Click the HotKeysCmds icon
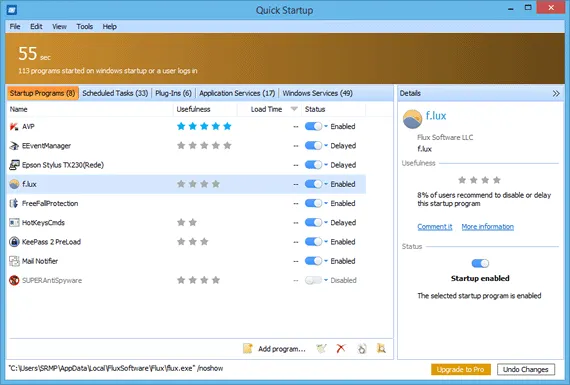The width and height of the screenshot is (570, 385). tap(14, 222)
